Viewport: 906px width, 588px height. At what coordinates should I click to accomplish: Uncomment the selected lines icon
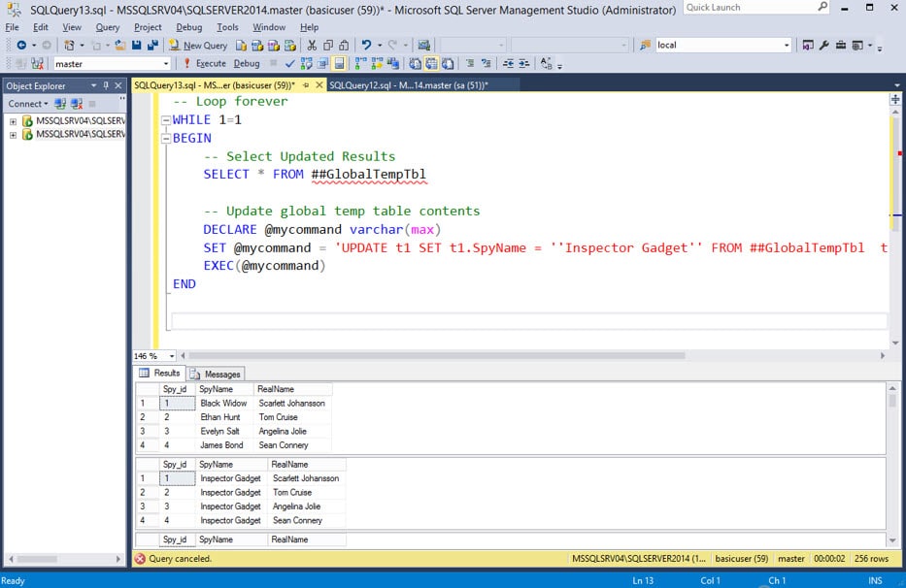(x=486, y=63)
